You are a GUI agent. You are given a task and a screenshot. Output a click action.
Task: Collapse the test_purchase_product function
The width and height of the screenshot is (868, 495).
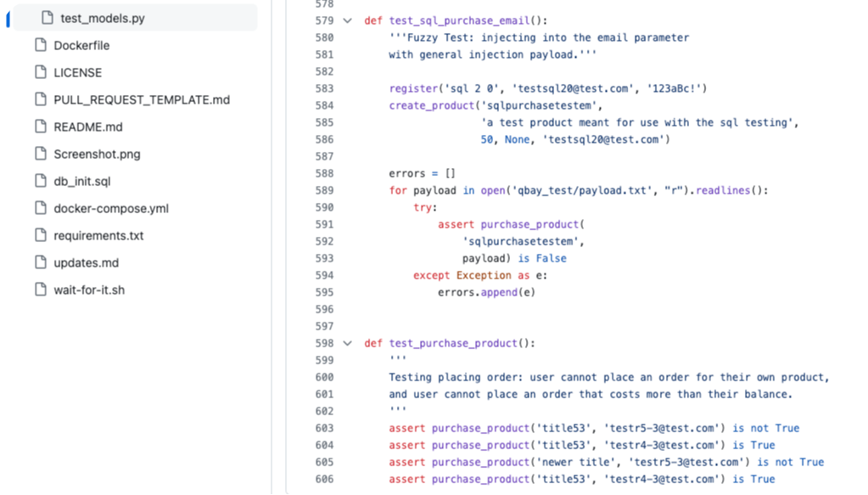coord(348,343)
